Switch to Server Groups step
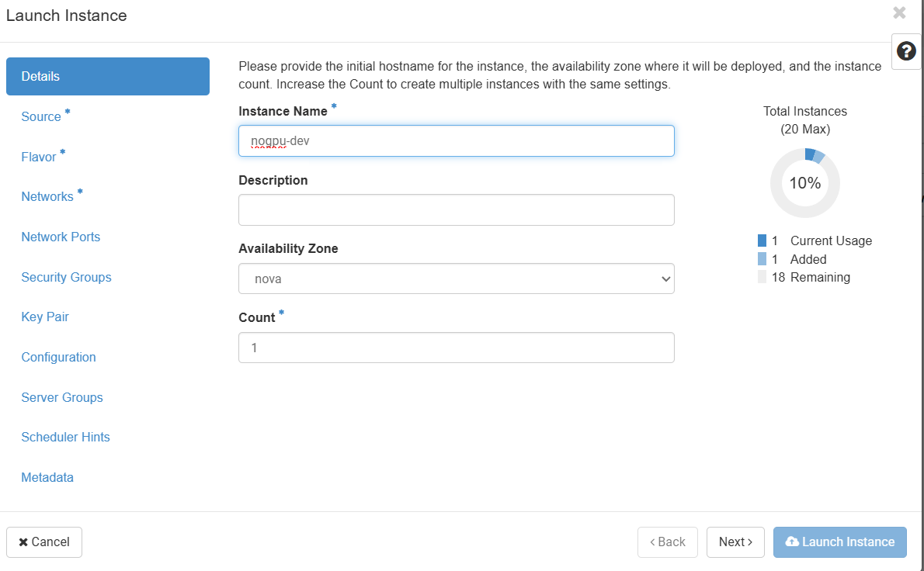Image resolution: width=924 pixels, height=571 pixels. [x=62, y=397]
